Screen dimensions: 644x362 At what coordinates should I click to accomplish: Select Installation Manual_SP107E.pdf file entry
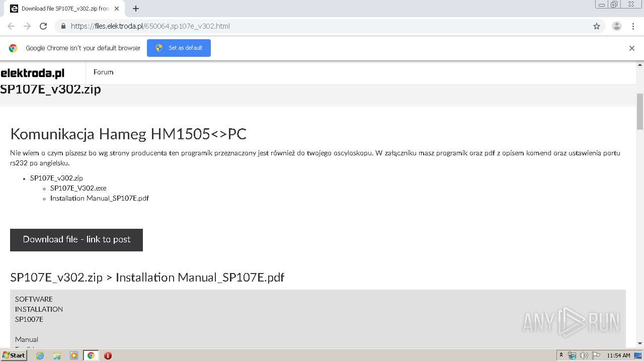coord(100,198)
